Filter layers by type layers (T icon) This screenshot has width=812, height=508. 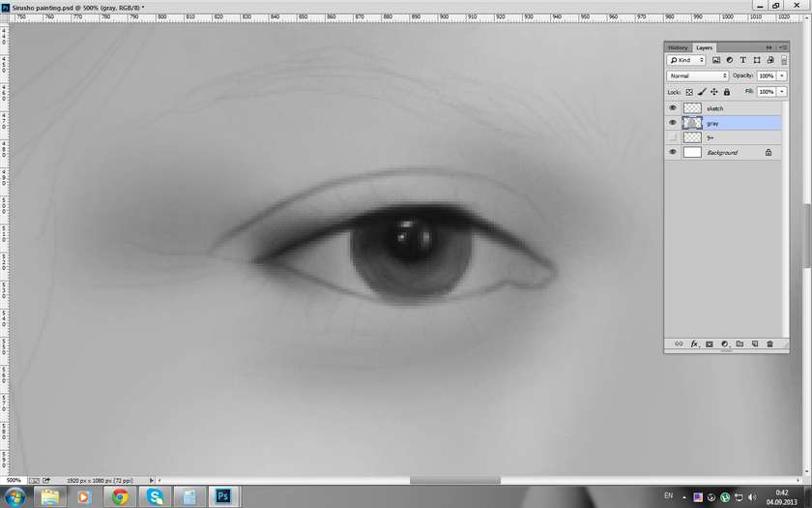point(743,61)
